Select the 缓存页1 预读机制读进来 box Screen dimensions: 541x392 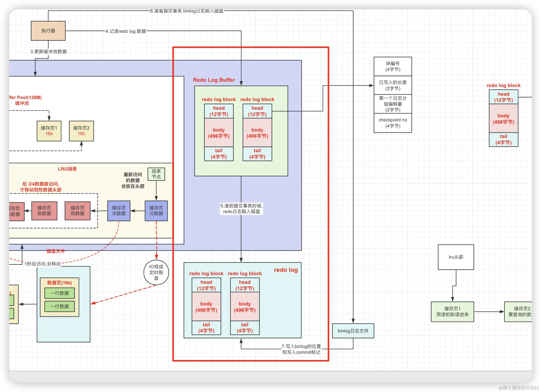pos(452,312)
